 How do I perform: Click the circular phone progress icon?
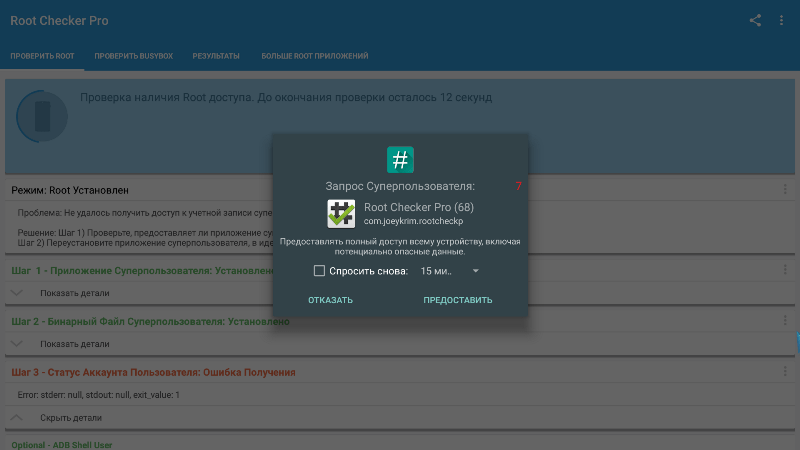pos(42,116)
